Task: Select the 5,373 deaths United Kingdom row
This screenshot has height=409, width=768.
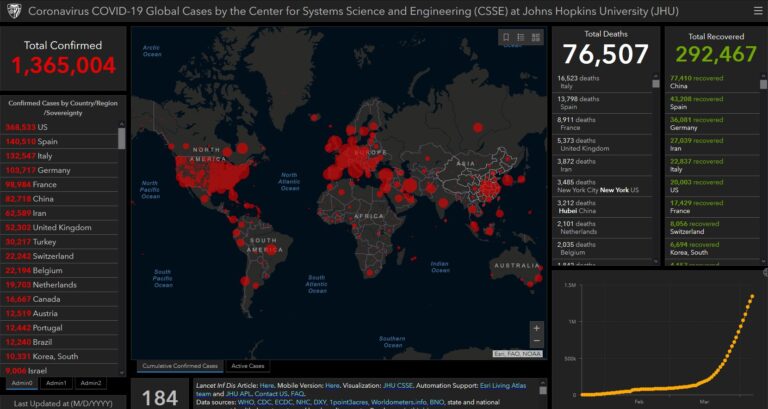Action: pos(602,144)
